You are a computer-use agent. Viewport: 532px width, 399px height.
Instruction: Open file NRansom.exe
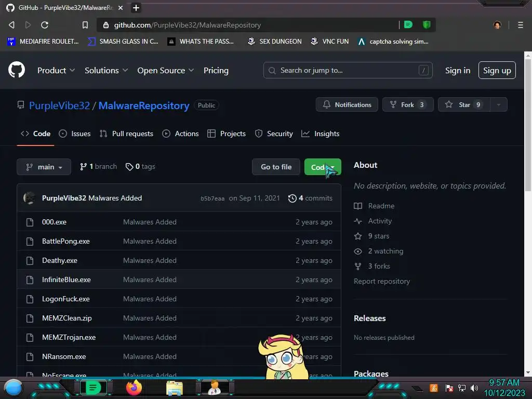pos(64,356)
